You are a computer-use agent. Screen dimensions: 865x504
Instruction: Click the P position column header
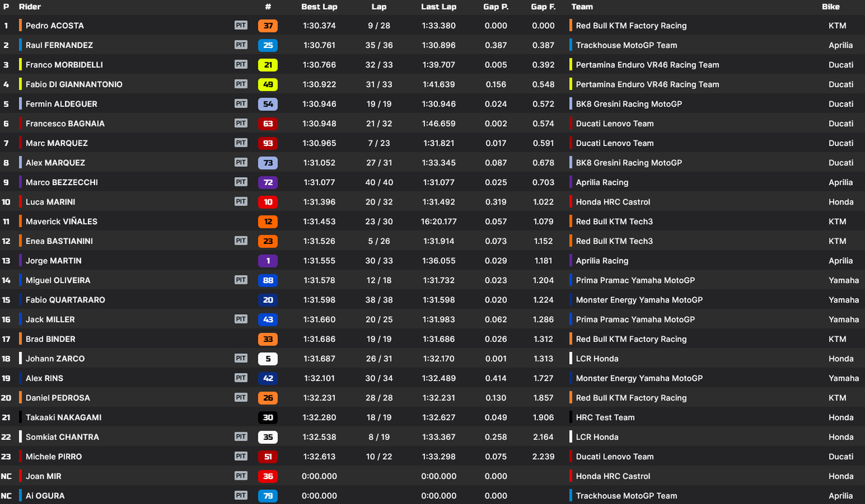[x=6, y=7]
